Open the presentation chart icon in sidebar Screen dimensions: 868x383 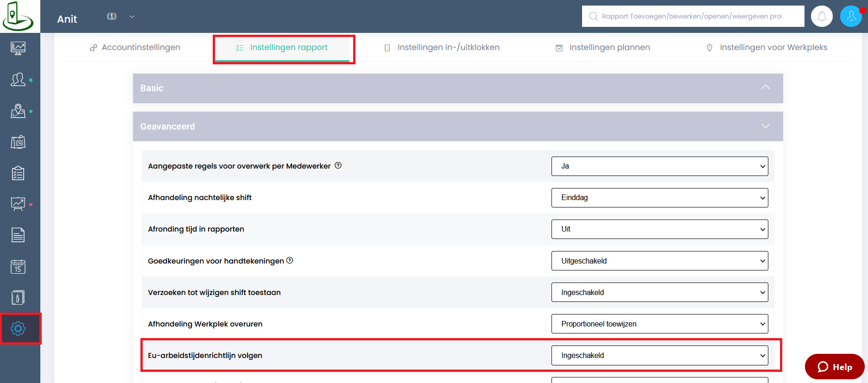pyautogui.click(x=18, y=204)
